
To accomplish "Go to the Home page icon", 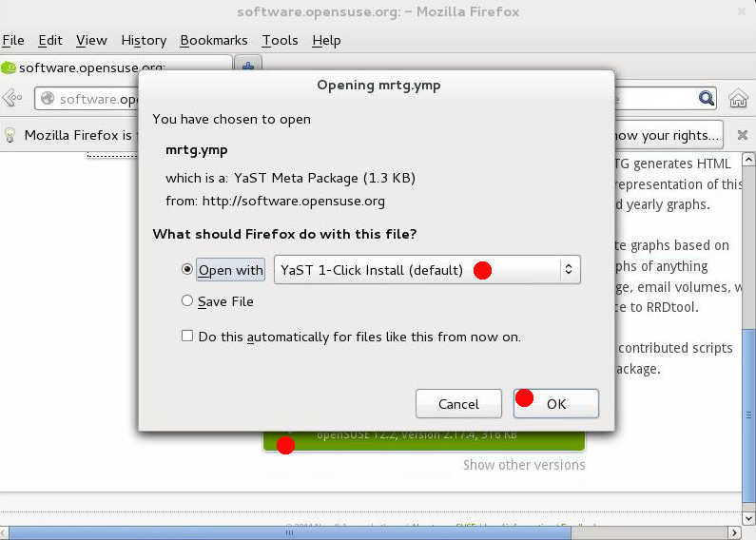I will coord(738,98).
